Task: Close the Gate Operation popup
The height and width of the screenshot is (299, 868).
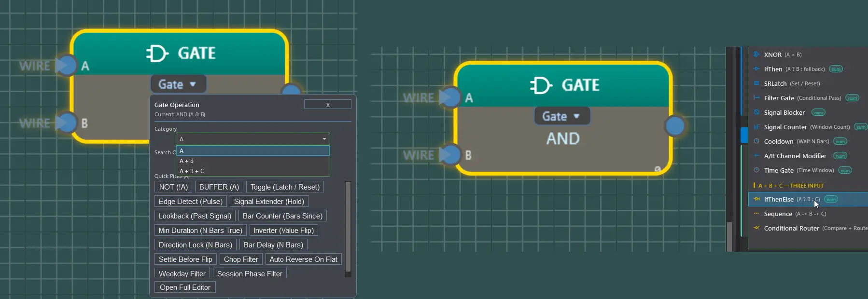Action: click(x=328, y=105)
